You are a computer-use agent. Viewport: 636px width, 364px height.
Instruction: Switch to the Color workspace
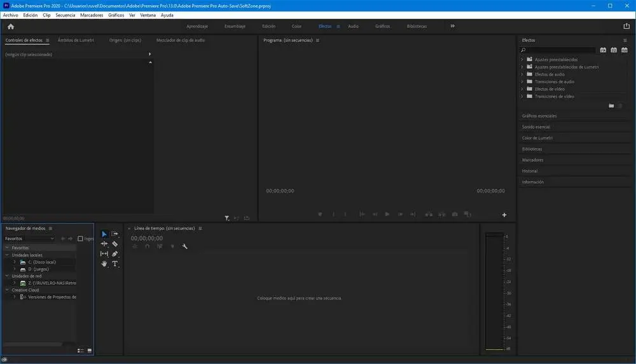pos(296,26)
